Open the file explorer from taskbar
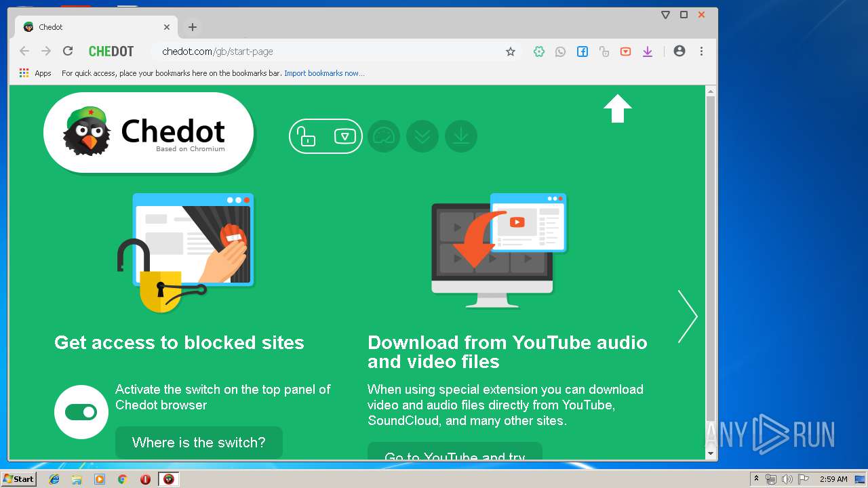Image resolution: width=868 pixels, height=488 pixels. (77, 479)
